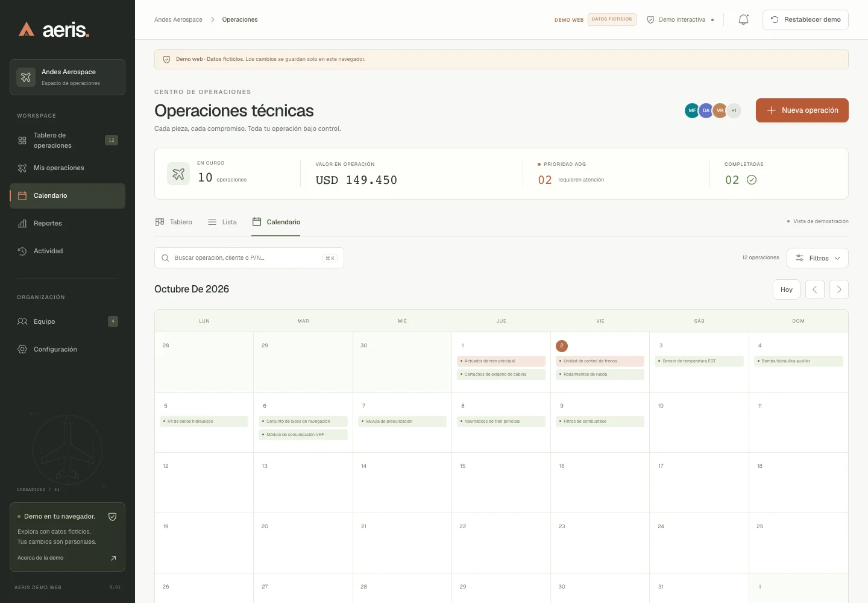Open Tablero de operaciones in the sidebar
The image size is (868, 603).
(x=68, y=140)
